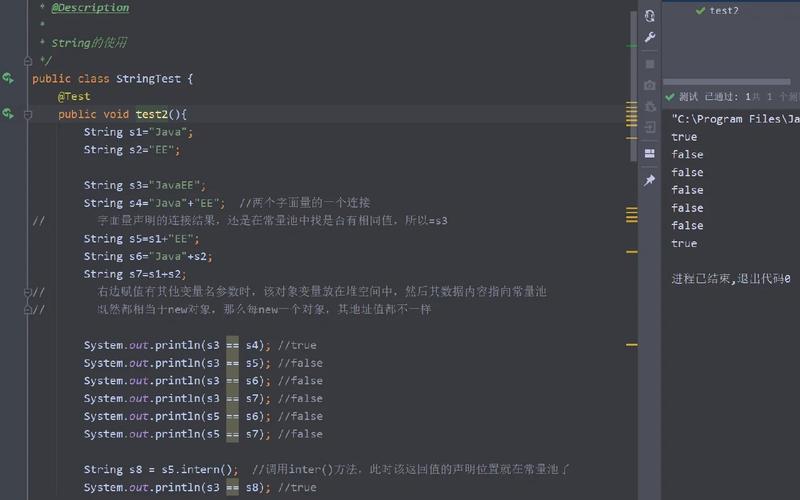This screenshot has height=500, width=800.
Task: Dump threads using the camera icon
Action: pos(649,85)
